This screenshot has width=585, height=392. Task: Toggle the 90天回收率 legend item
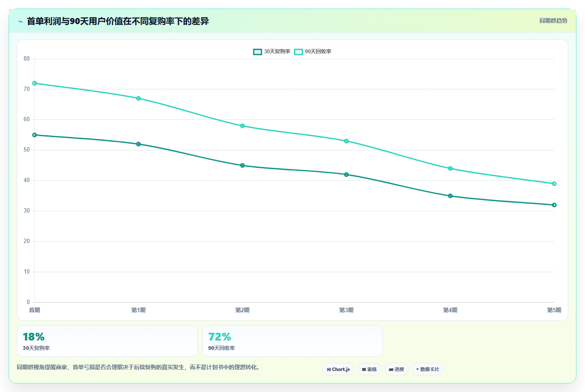313,52
